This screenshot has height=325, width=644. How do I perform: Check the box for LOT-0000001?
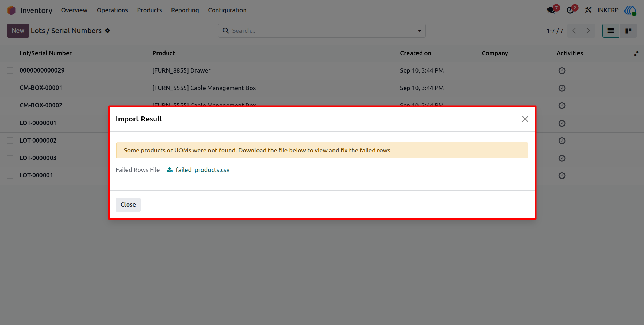coord(10,123)
